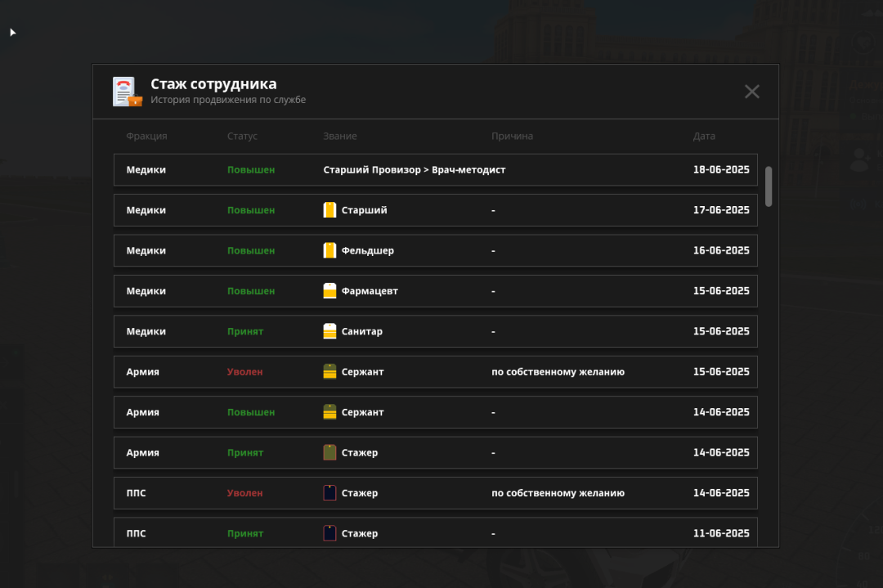Click the rank badge next to Санитар

click(x=329, y=331)
